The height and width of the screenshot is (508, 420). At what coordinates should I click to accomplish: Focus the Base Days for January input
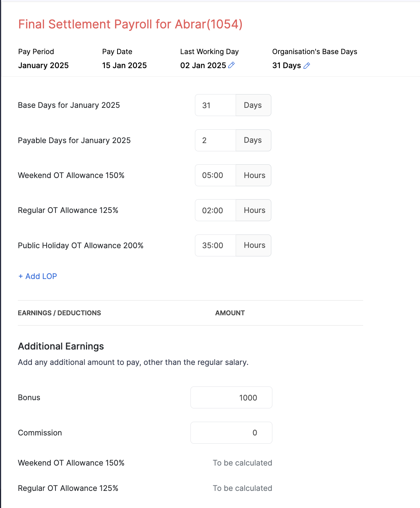(215, 105)
